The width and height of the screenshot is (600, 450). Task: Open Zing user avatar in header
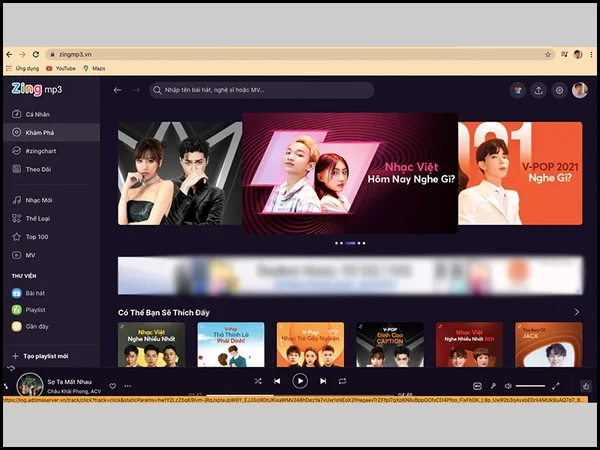coord(580,90)
